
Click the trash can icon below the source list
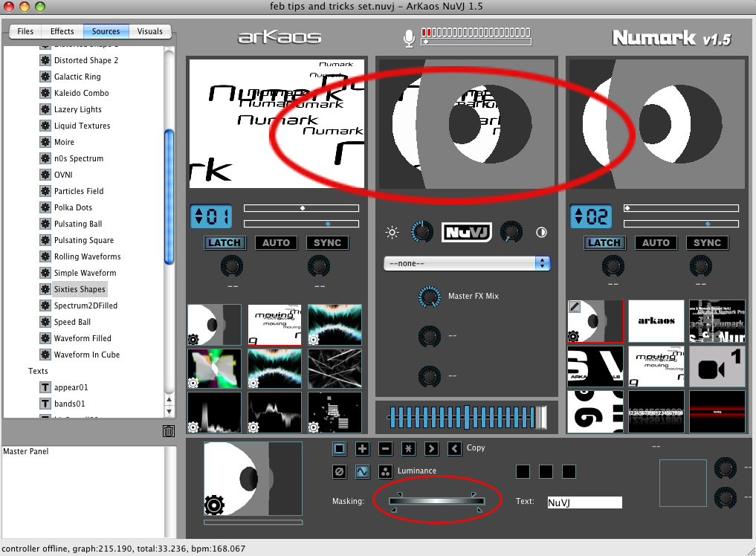[x=169, y=431]
